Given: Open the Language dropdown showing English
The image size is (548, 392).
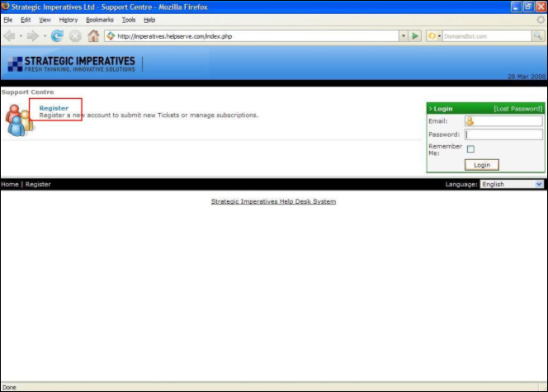Looking at the screenshot, I should coord(512,185).
